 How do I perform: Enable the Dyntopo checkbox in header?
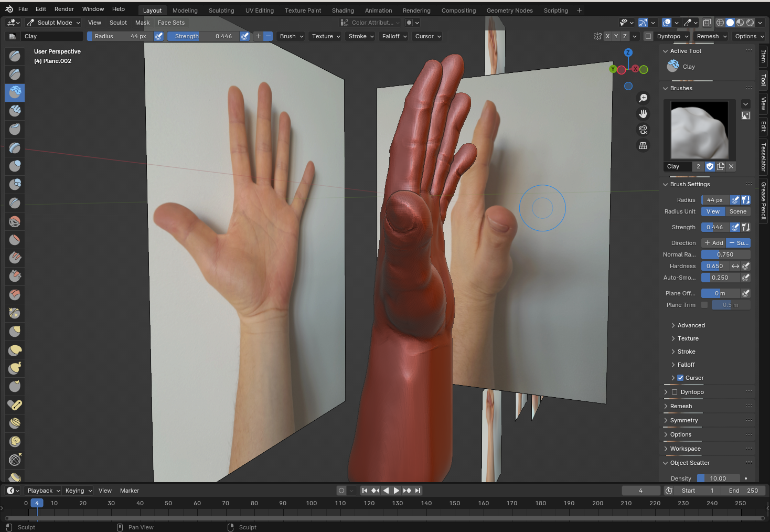pyautogui.click(x=648, y=36)
